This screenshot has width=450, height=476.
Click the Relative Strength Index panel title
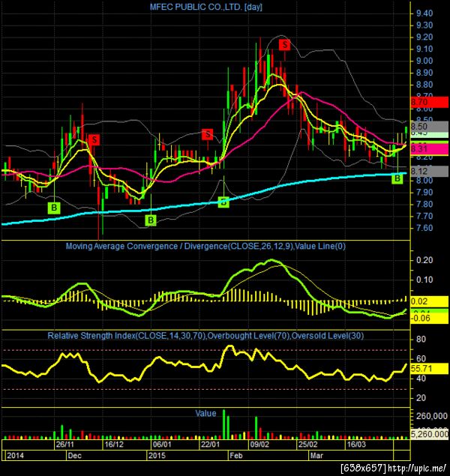coord(205,335)
